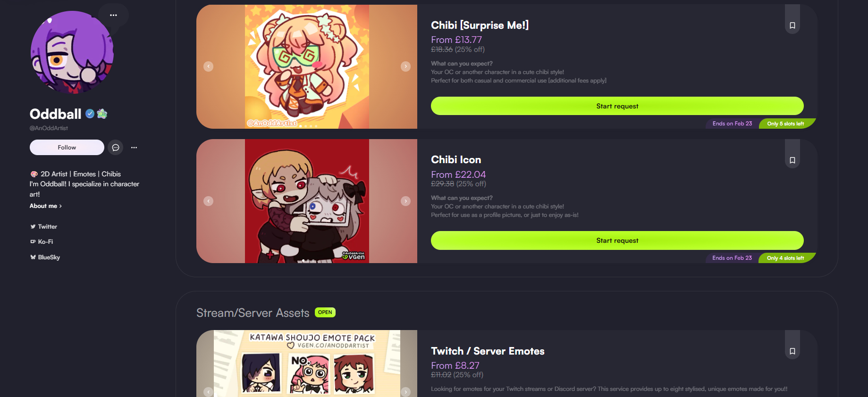Bookmark the Chibi Icon service
The height and width of the screenshot is (397, 868).
(792, 160)
